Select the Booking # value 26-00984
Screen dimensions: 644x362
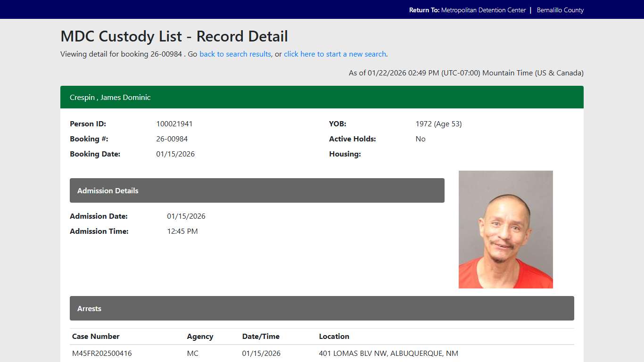tap(172, 139)
